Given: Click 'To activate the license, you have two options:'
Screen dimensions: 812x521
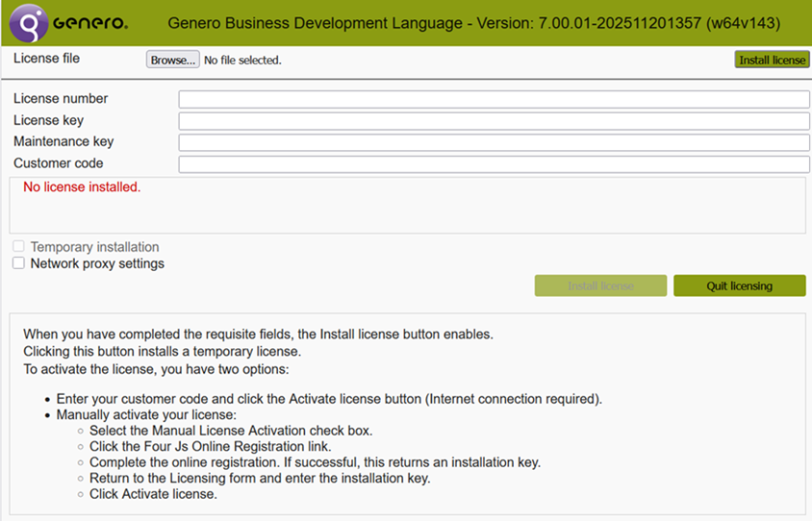Looking at the screenshot, I should click(x=156, y=369).
